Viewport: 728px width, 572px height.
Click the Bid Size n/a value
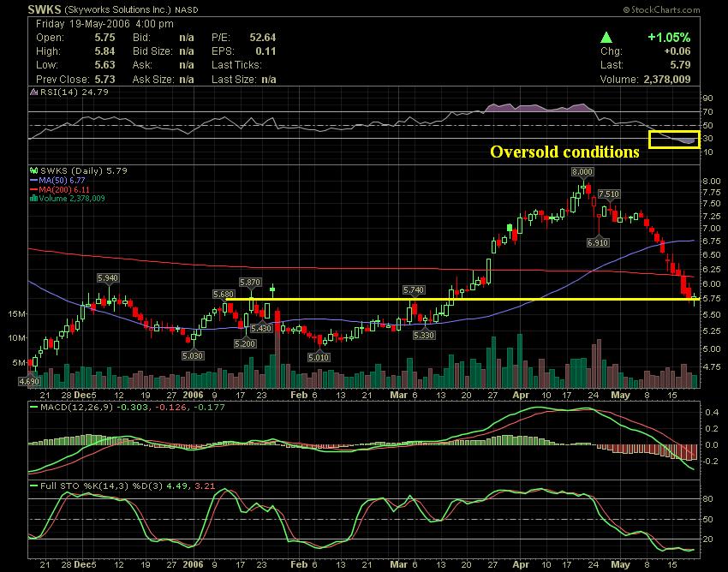(x=187, y=51)
